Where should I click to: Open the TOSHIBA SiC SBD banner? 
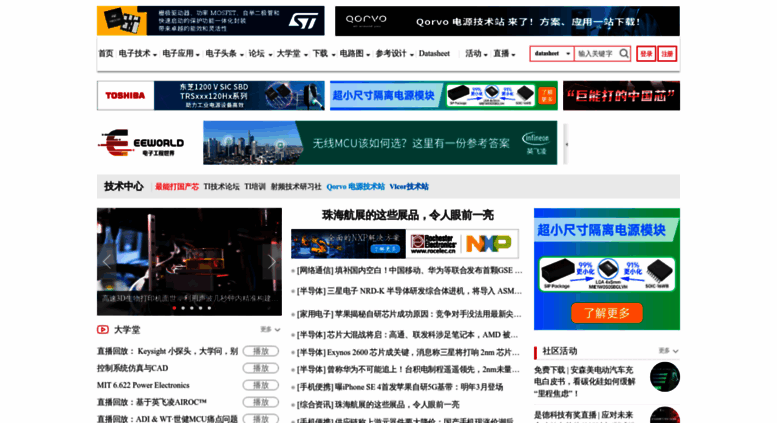click(x=211, y=96)
